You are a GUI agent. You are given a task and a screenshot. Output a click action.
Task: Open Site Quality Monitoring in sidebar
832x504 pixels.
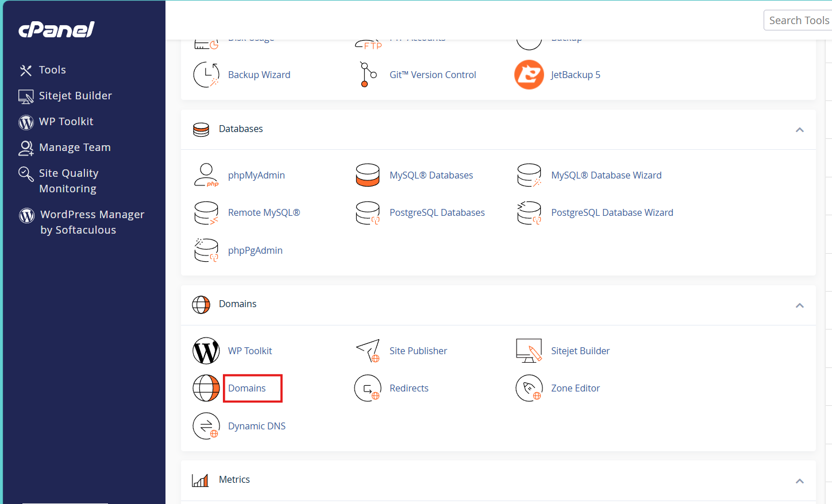[x=68, y=181]
